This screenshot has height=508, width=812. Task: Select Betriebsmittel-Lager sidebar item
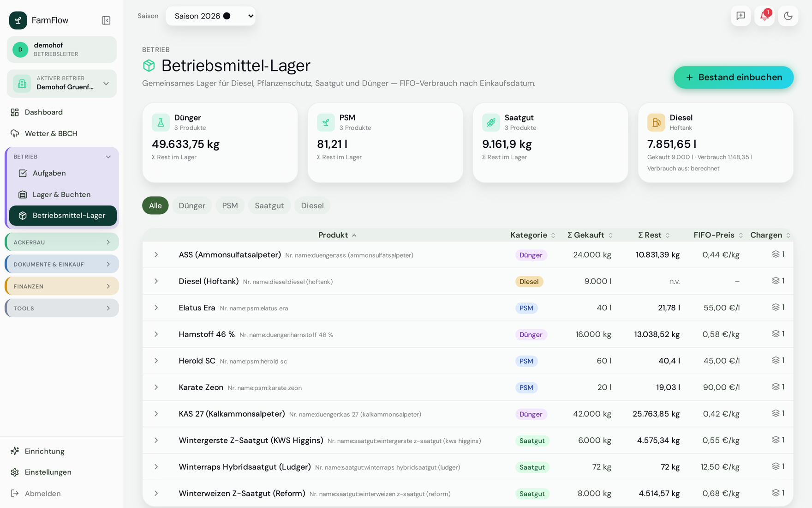63,216
